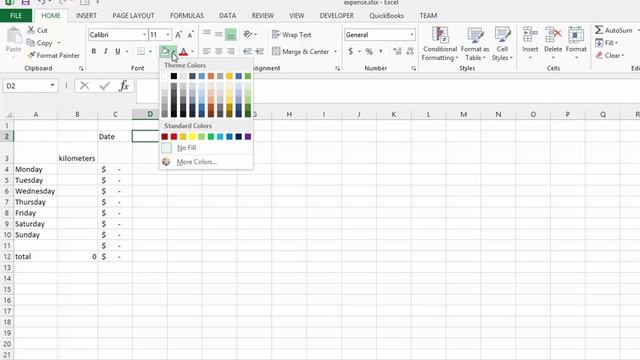Decrease font size with smaller A icon
The width and height of the screenshot is (640, 360).
pos(190,35)
